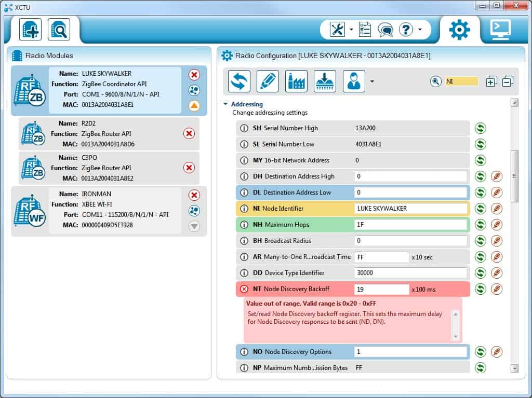Image resolution: width=532 pixels, height=398 pixels.
Task: Show info for MY 16-bit Network Address
Action: pos(244,160)
